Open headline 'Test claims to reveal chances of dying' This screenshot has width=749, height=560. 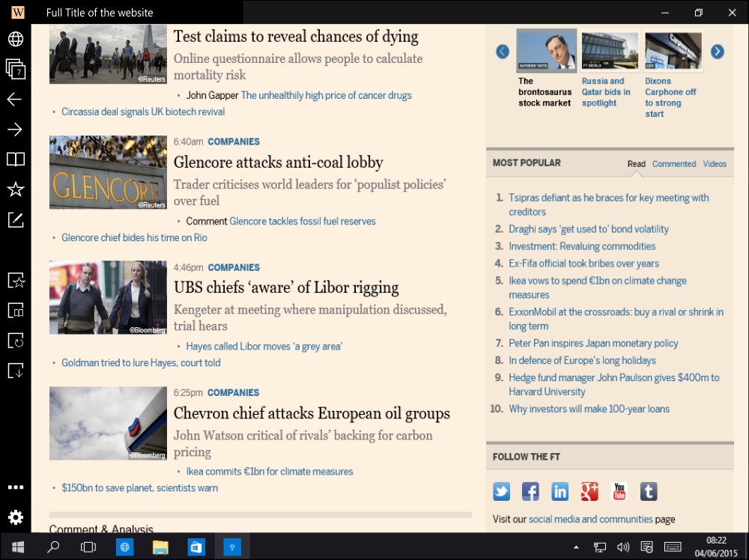click(x=296, y=37)
